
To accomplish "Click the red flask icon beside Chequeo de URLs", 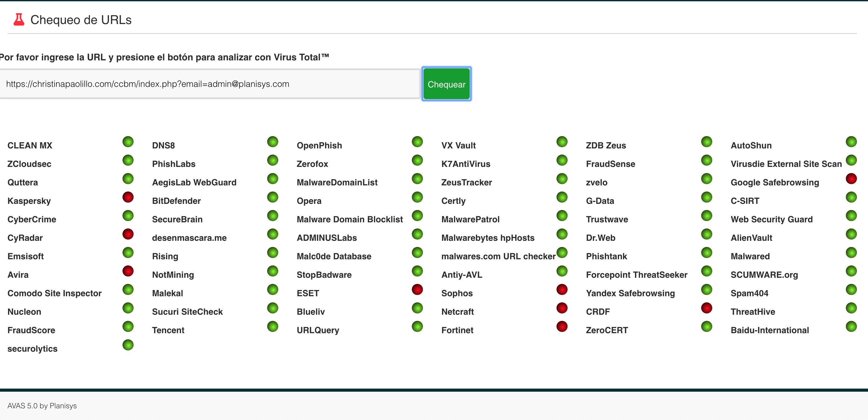I will pyautogui.click(x=19, y=19).
